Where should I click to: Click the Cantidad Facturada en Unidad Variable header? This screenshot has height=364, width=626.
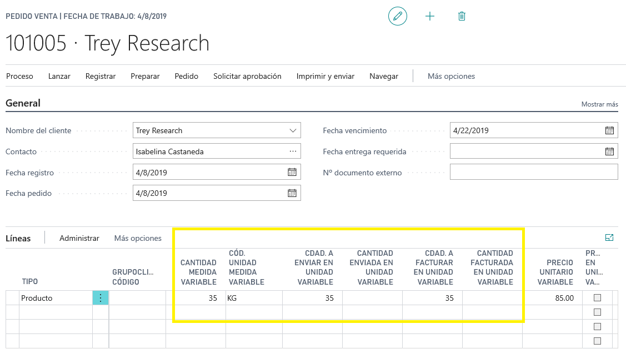(x=492, y=267)
